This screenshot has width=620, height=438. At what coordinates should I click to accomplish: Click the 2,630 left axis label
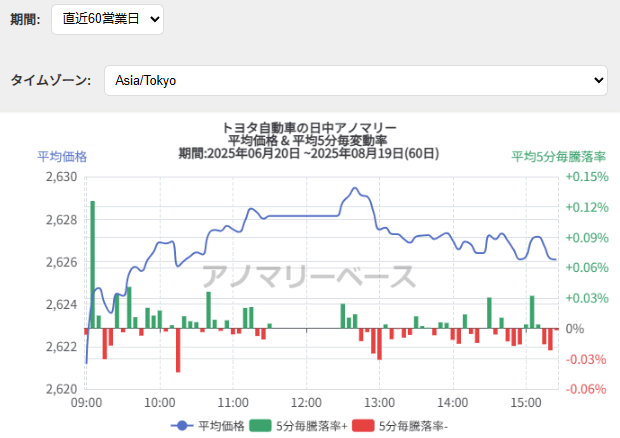tap(62, 177)
